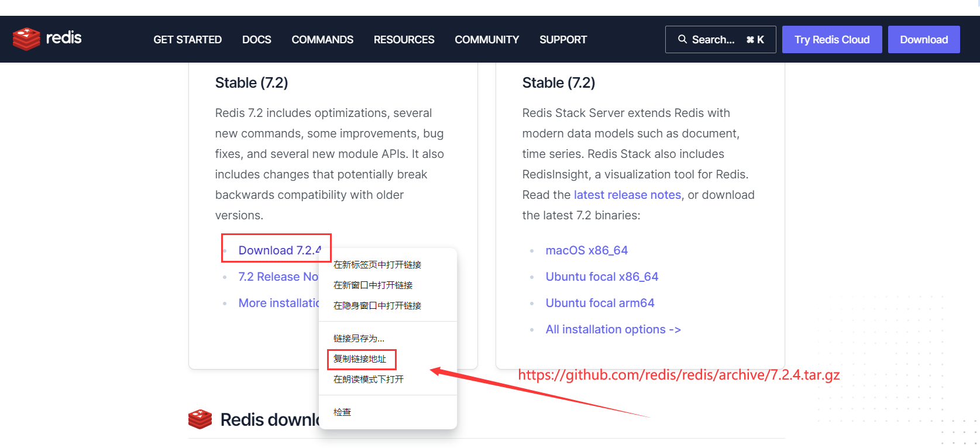Screen dimensions: 980x448
Task: Choose 在隐身窗口中打开链接 from context menu
Action: pos(388,306)
